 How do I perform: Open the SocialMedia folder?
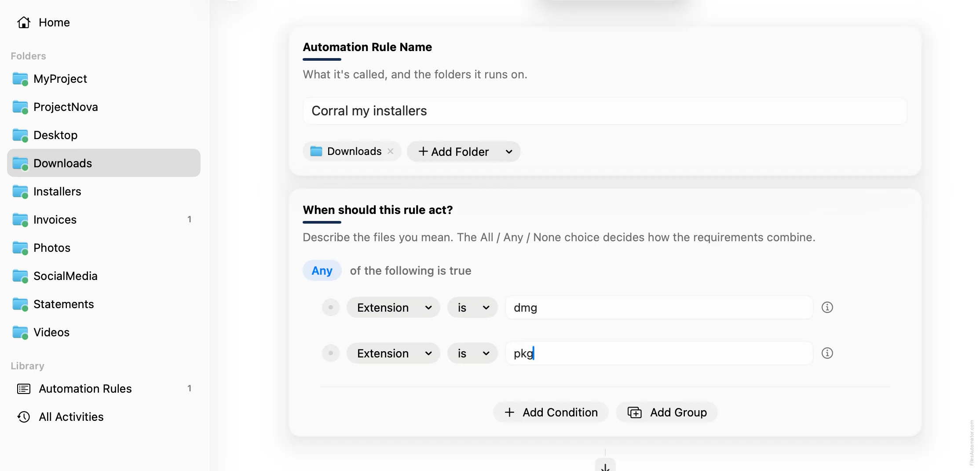coord(104,276)
